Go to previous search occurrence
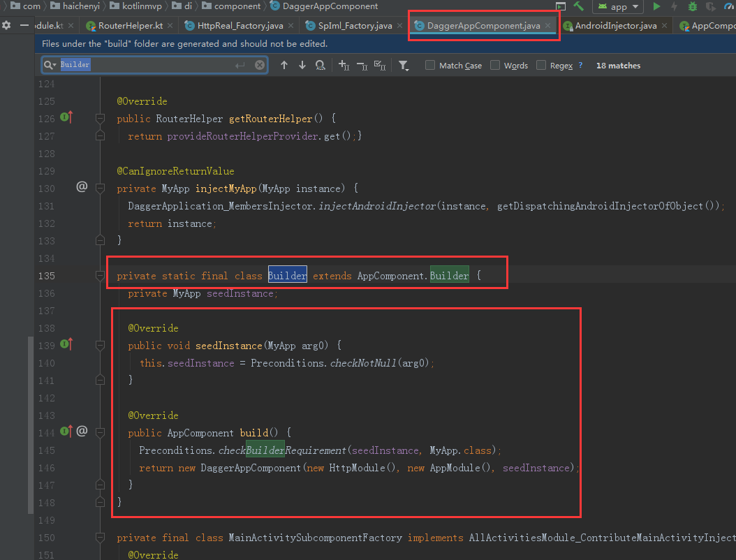 coord(284,65)
